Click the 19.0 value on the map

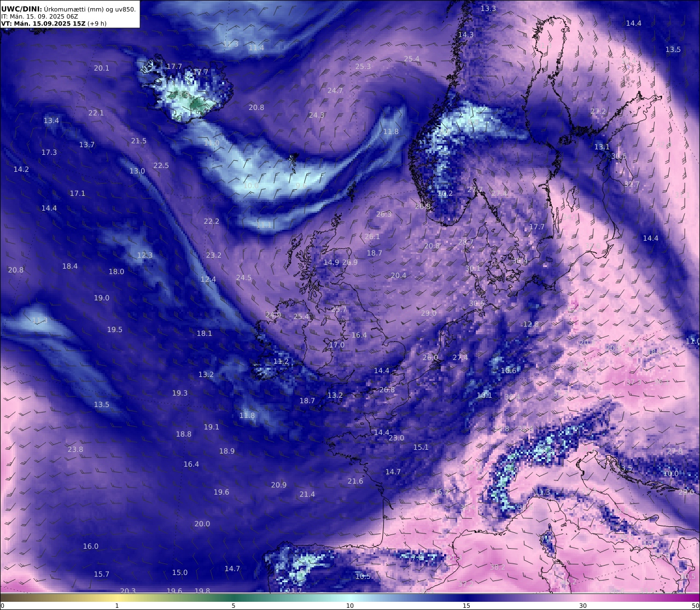102,298
